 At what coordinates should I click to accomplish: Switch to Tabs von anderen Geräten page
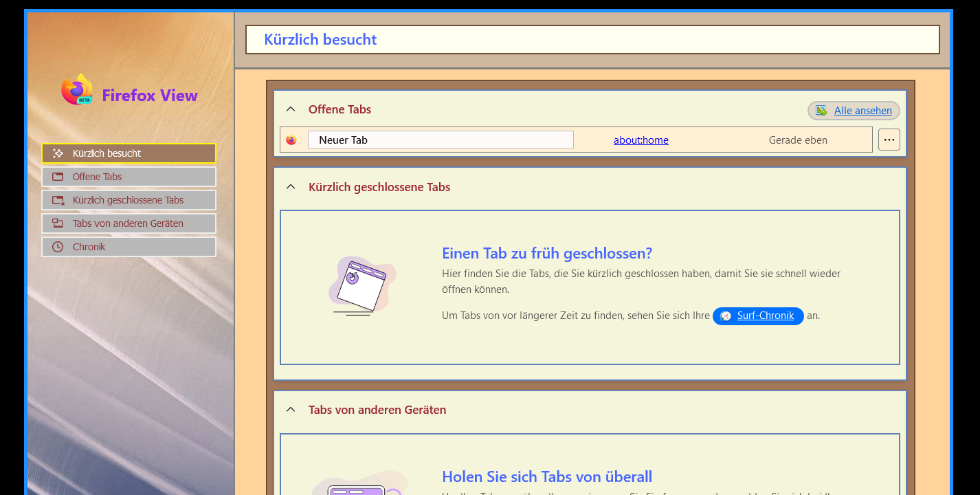[129, 223]
